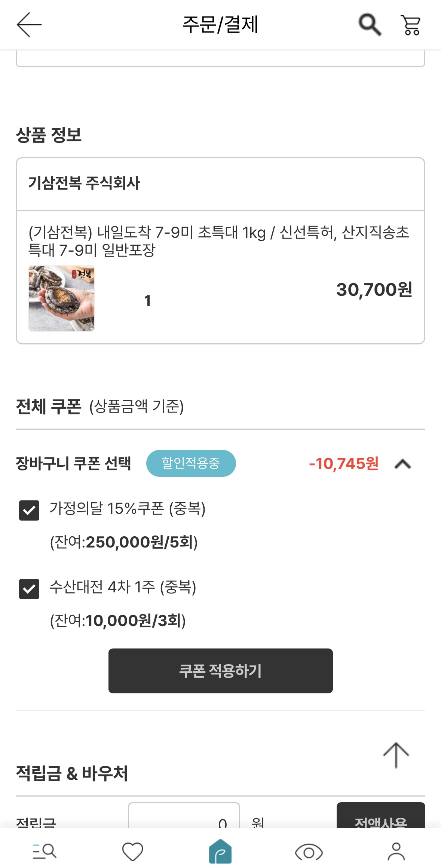
Task: Open the abalone product thumbnail
Action: [62, 298]
